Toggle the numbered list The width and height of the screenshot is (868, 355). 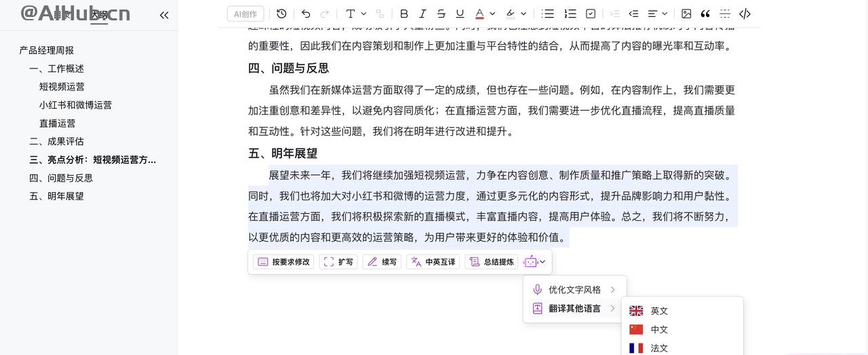point(570,14)
